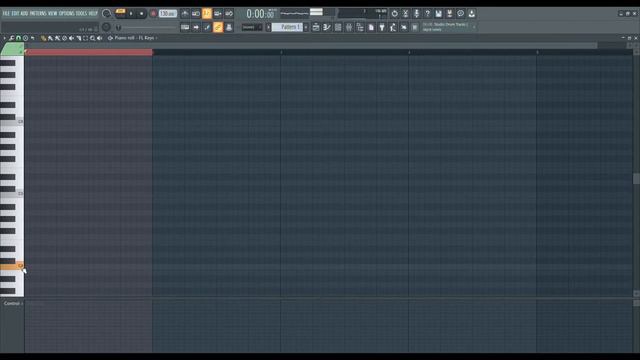
Task: Click the Pattern 1 selector
Action: (x=287, y=27)
